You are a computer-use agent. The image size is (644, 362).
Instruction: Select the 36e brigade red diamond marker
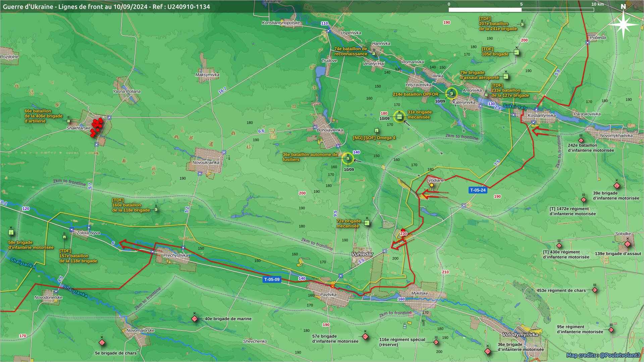[488, 351]
